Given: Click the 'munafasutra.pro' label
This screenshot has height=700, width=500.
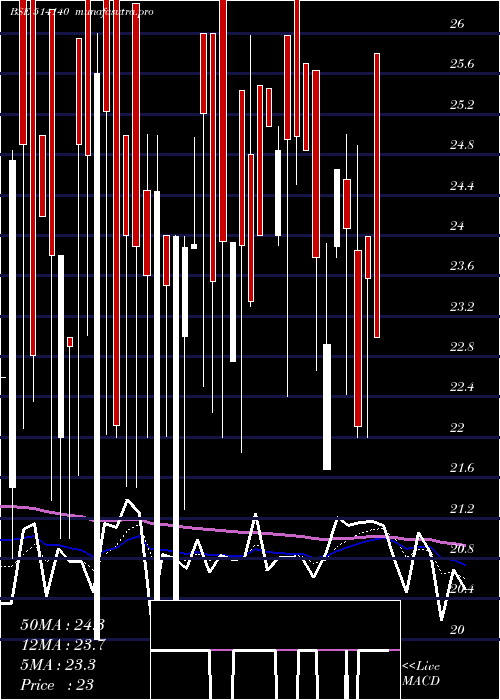Looking at the screenshot, I should 115,12.
